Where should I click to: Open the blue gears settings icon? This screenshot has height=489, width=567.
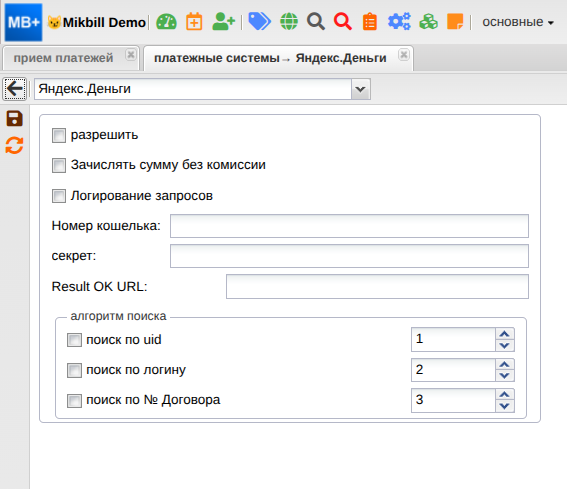[399, 22]
